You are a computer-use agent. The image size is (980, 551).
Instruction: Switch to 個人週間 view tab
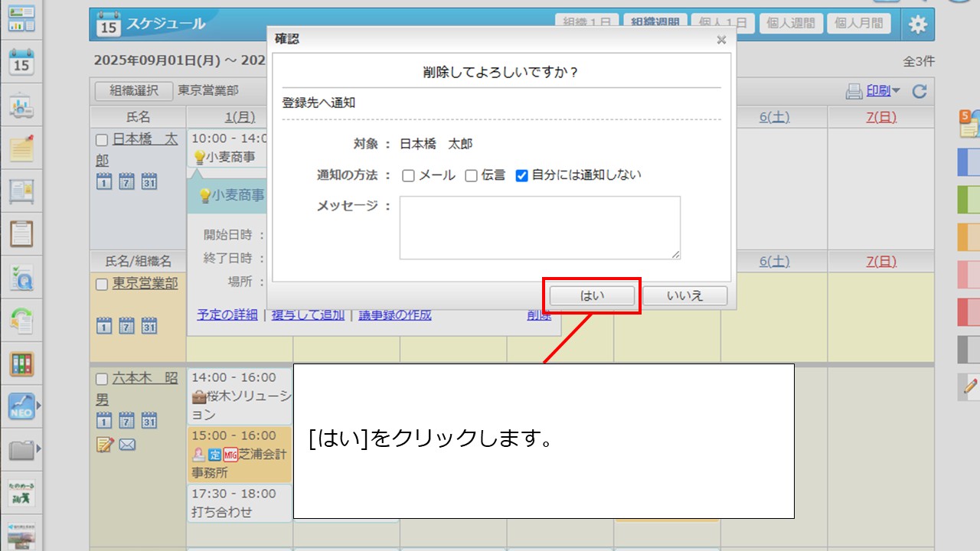792,23
